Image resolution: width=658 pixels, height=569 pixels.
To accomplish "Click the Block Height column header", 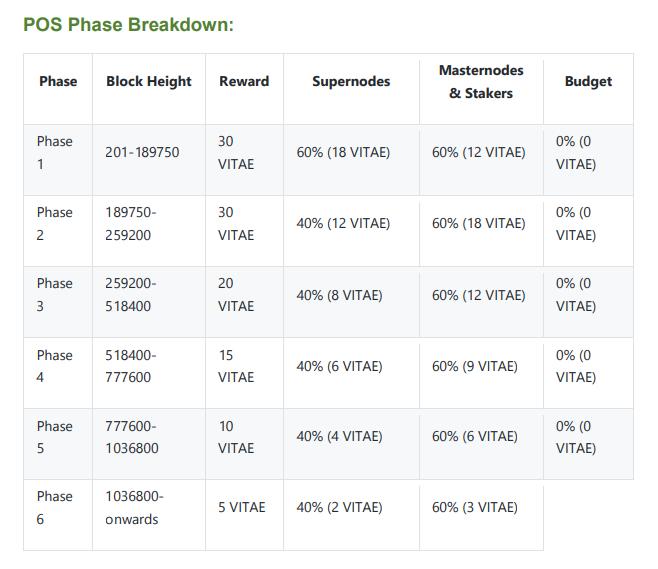I will point(149,81).
